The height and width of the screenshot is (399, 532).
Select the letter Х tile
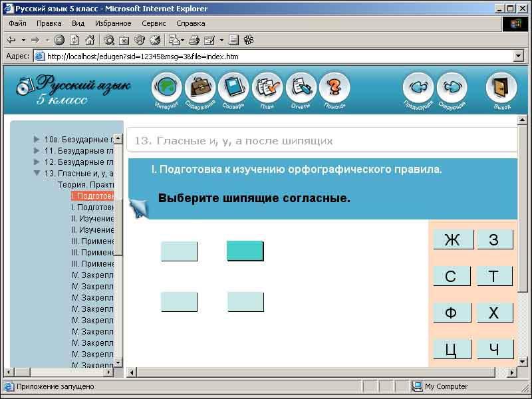(x=494, y=313)
